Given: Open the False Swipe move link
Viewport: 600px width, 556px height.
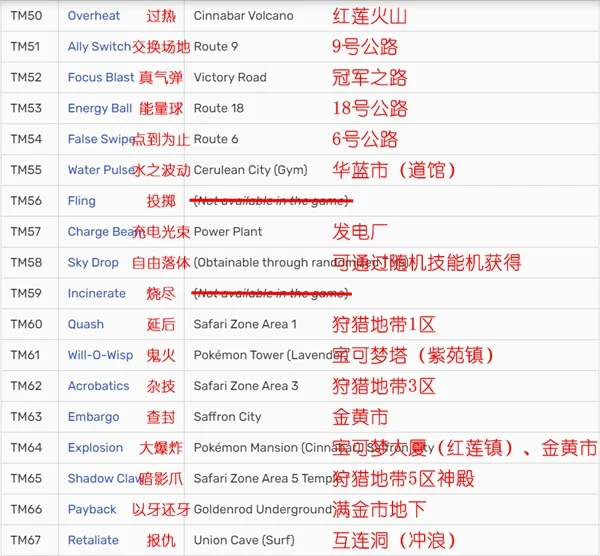Looking at the screenshot, I should 98,140.
